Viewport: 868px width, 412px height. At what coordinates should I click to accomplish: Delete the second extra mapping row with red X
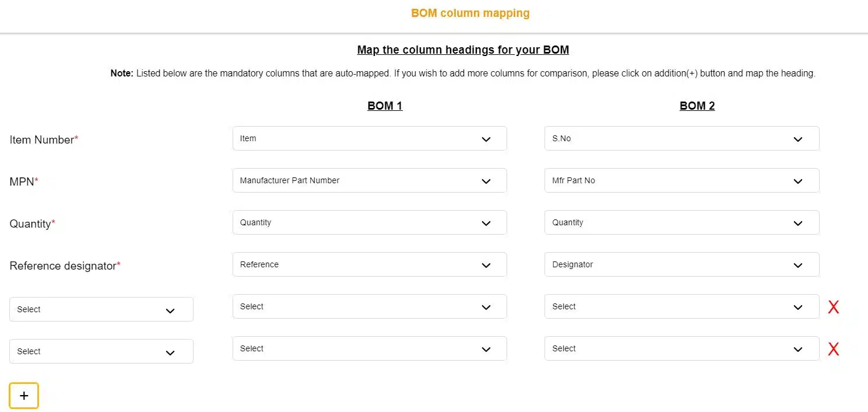[x=834, y=349]
